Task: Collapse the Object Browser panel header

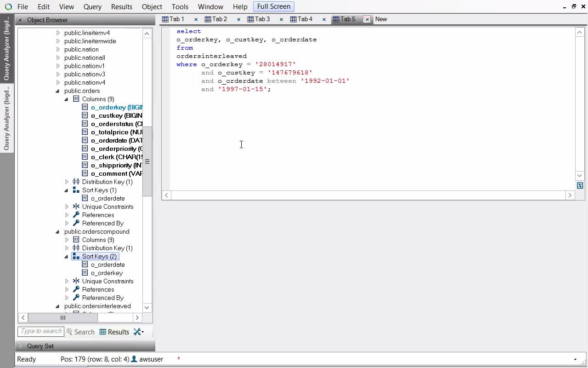Action: (x=20, y=20)
